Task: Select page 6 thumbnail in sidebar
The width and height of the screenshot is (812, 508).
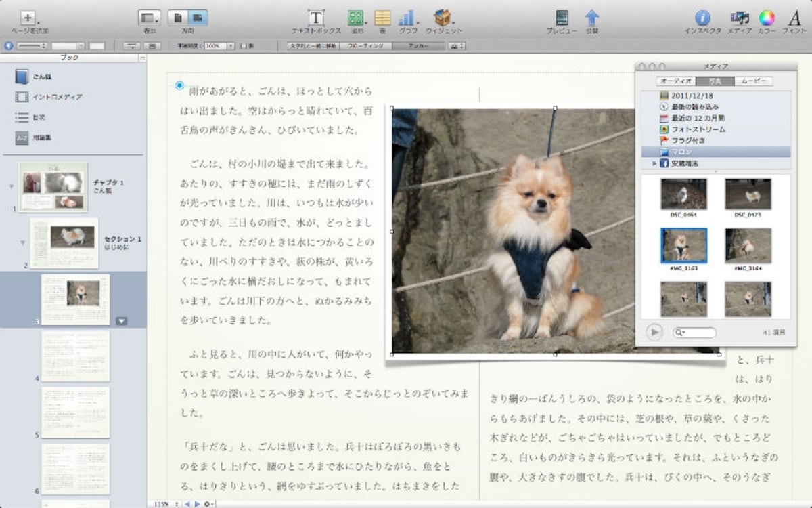Action: (x=75, y=469)
